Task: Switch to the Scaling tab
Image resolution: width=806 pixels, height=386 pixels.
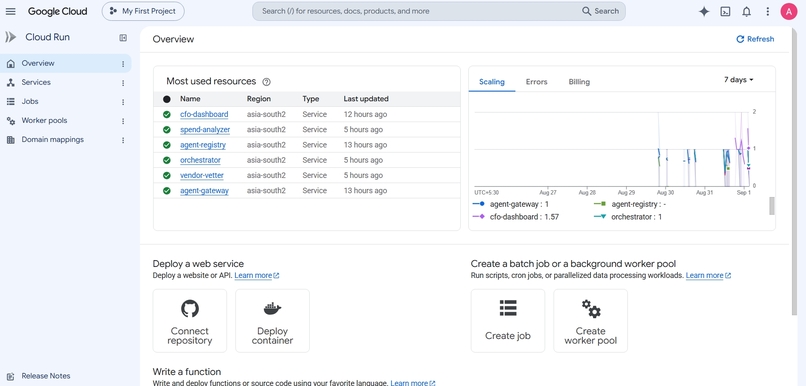Action: pyautogui.click(x=491, y=82)
